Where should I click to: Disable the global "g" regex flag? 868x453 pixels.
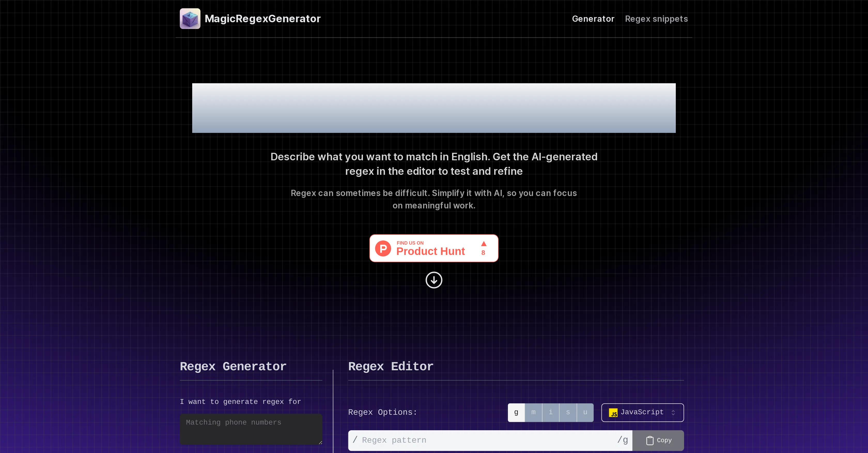pyautogui.click(x=516, y=412)
